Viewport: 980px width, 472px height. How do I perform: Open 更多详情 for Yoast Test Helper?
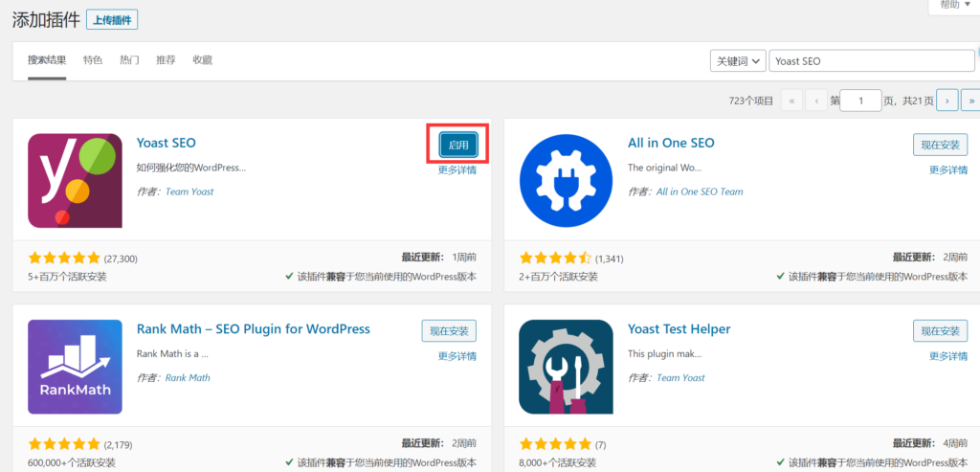pyautogui.click(x=948, y=356)
